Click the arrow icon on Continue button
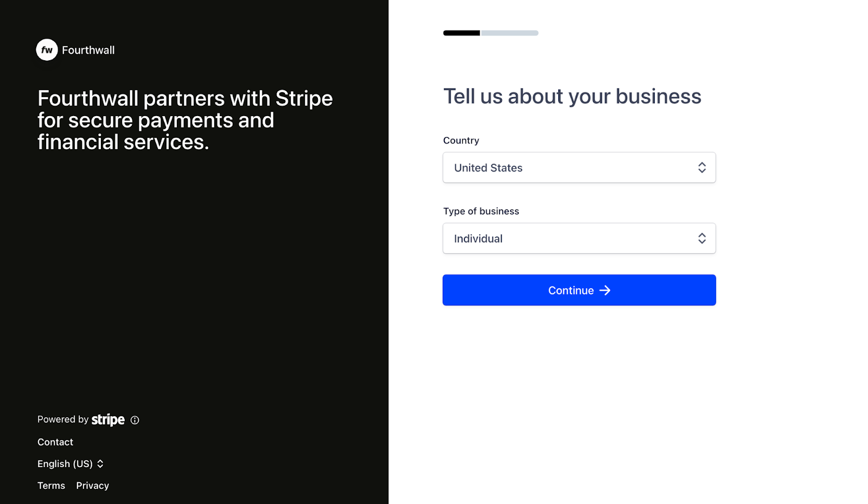The height and width of the screenshot is (504, 868). [x=605, y=291]
